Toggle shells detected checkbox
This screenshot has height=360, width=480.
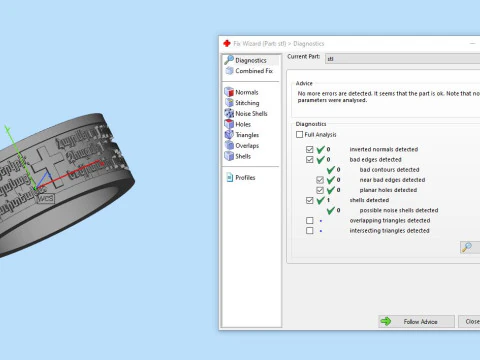pos(310,200)
